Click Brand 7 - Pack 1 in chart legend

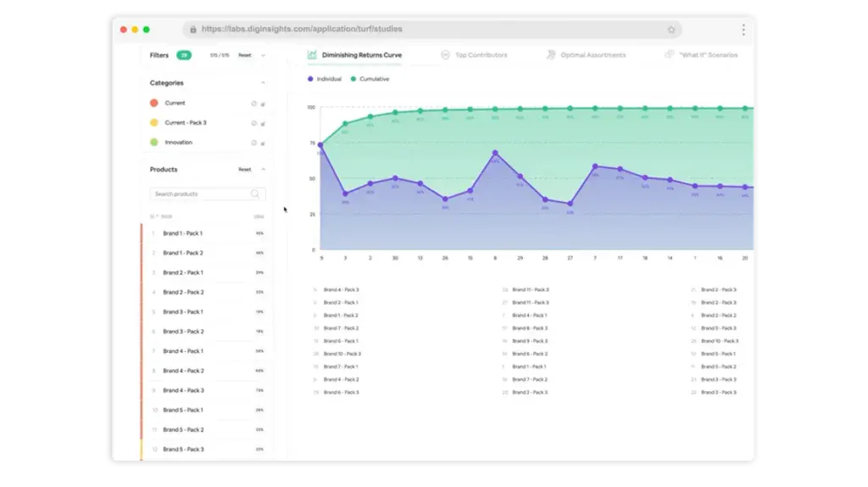coord(341,367)
